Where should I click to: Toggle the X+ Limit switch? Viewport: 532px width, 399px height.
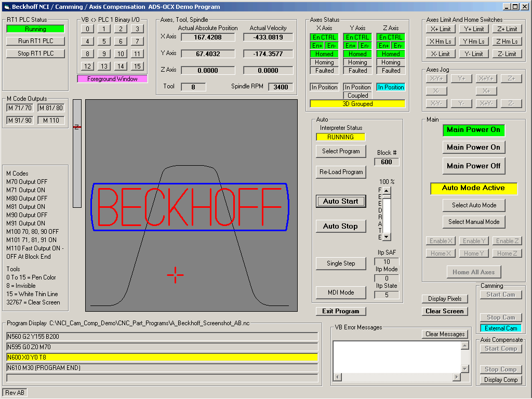click(441, 29)
